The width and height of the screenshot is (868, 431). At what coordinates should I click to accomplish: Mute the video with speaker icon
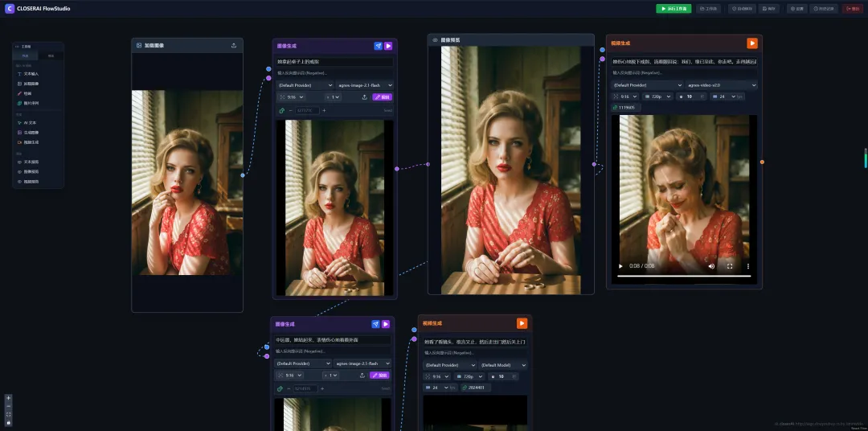pos(711,266)
